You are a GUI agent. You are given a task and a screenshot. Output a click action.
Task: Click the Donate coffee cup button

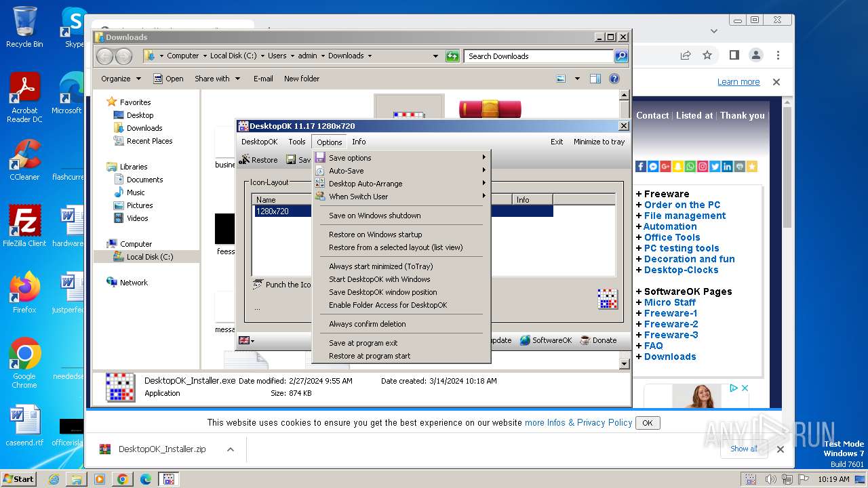(599, 340)
